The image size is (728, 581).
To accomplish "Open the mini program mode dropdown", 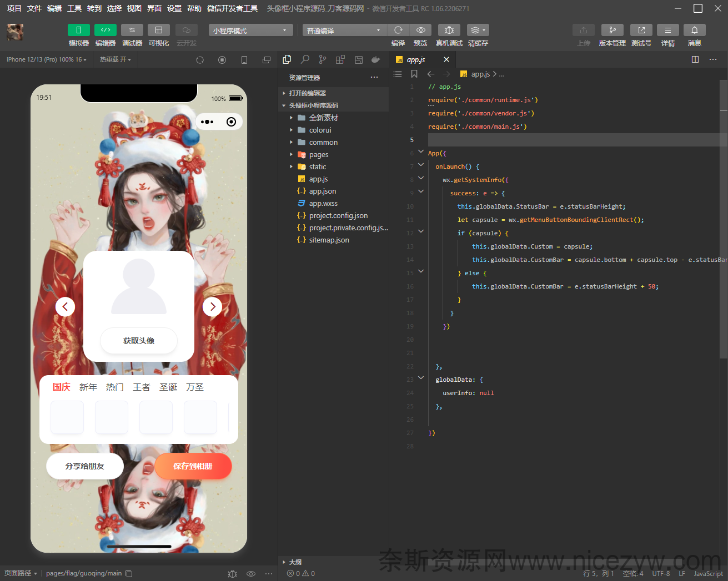I will [x=250, y=30].
